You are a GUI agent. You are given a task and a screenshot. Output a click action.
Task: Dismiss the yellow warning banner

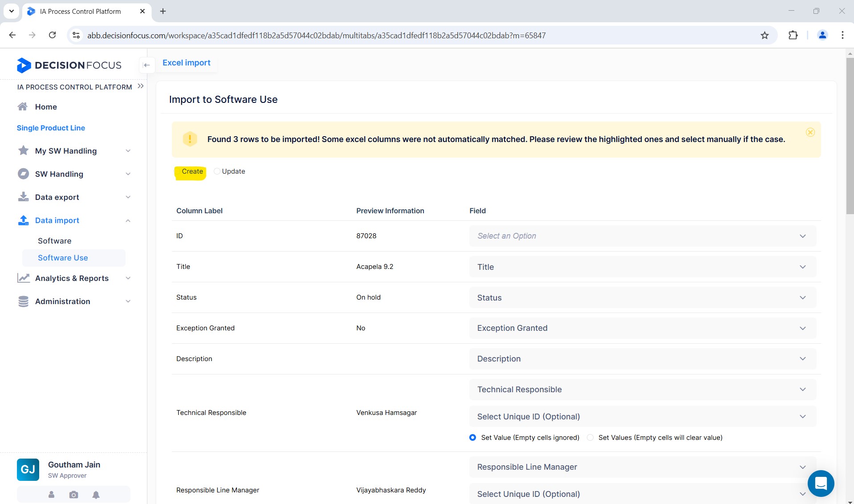[810, 132]
